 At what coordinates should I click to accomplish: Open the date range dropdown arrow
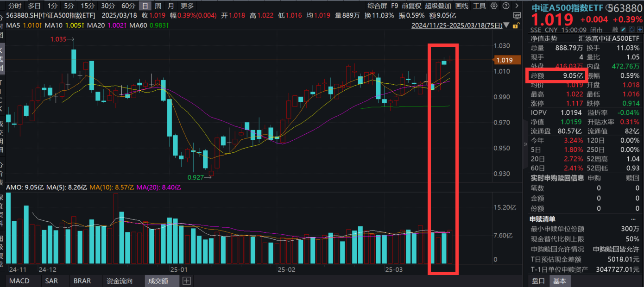[x=506, y=26]
